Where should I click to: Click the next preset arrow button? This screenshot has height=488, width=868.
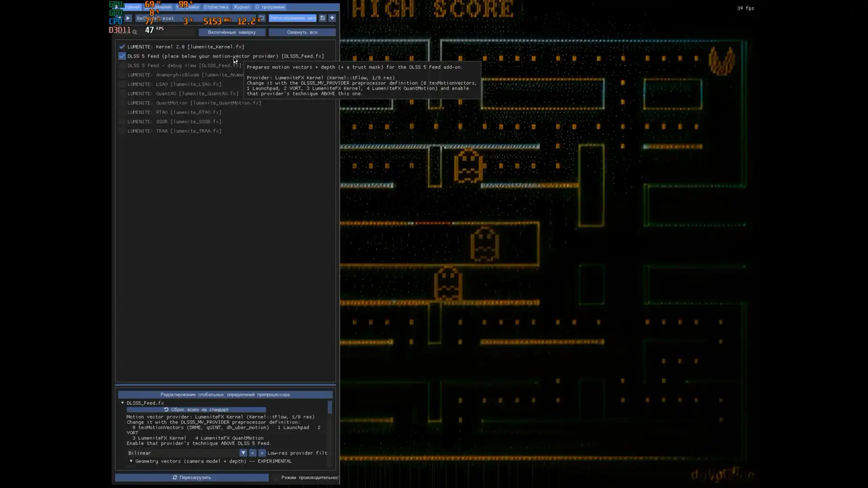tap(128, 18)
